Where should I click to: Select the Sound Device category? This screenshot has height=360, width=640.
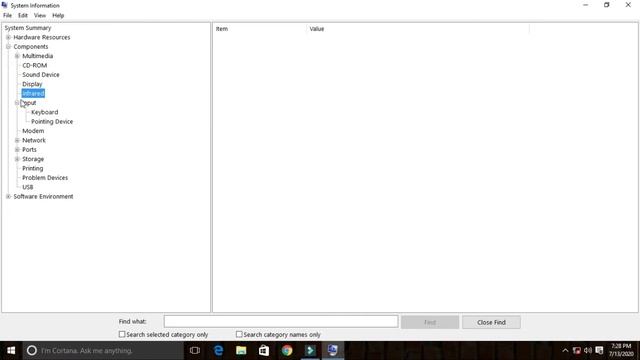click(41, 75)
